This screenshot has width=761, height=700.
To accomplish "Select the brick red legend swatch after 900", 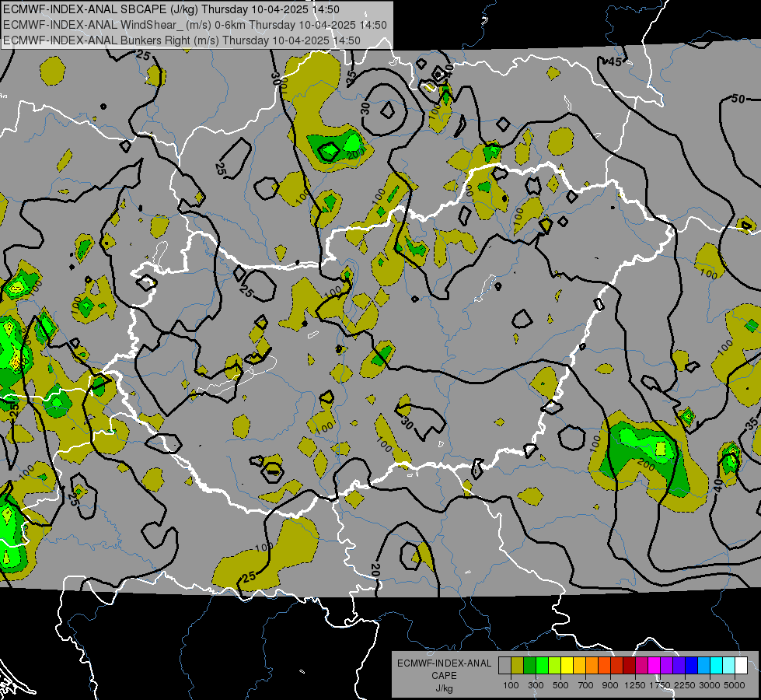I will click(x=617, y=666).
